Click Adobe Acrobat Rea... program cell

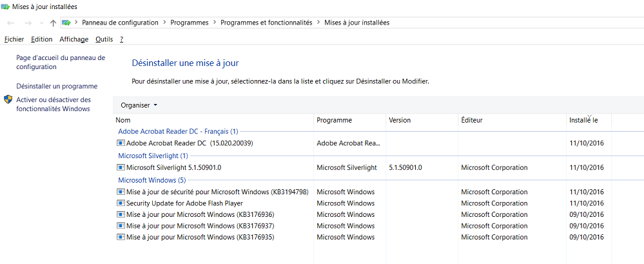(349, 143)
